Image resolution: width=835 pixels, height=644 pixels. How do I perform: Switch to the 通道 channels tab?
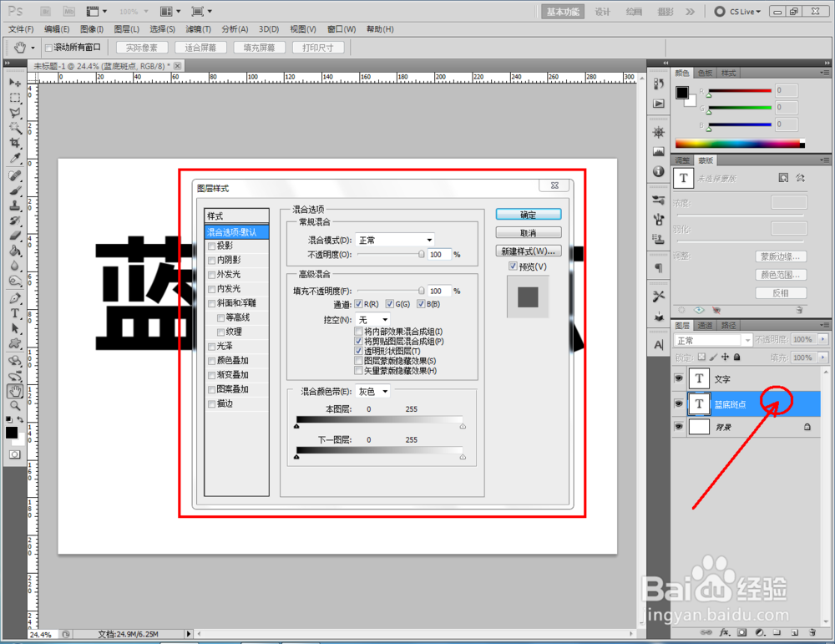(705, 325)
